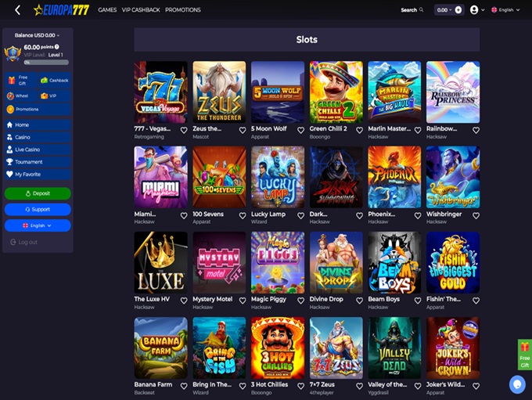Open the Wheel bonus icon

pyautogui.click(x=10, y=95)
